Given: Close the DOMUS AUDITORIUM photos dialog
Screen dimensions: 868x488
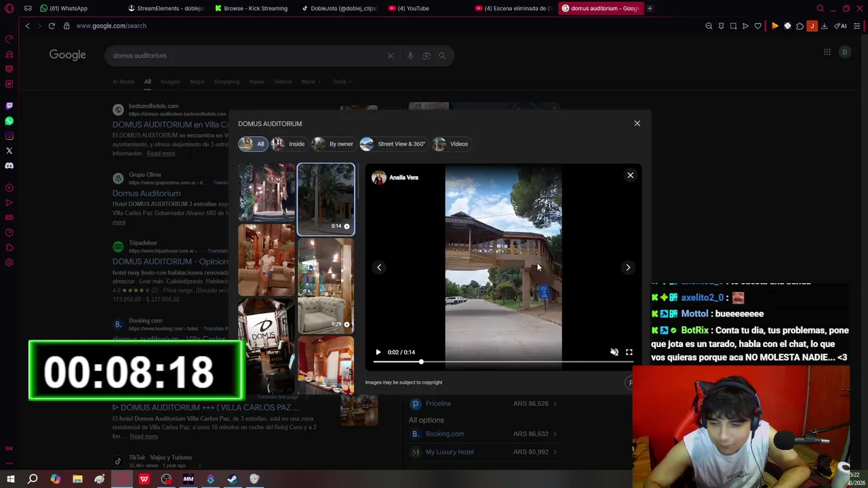Looking at the screenshot, I should [637, 123].
